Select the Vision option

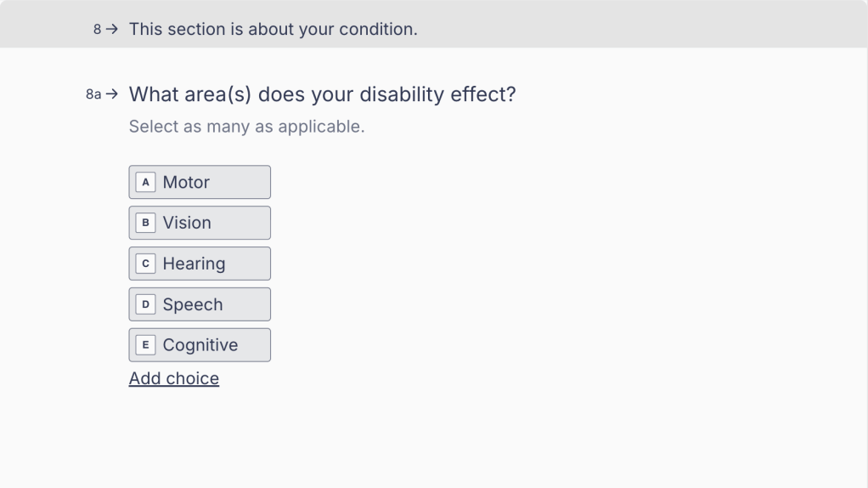pyautogui.click(x=200, y=223)
